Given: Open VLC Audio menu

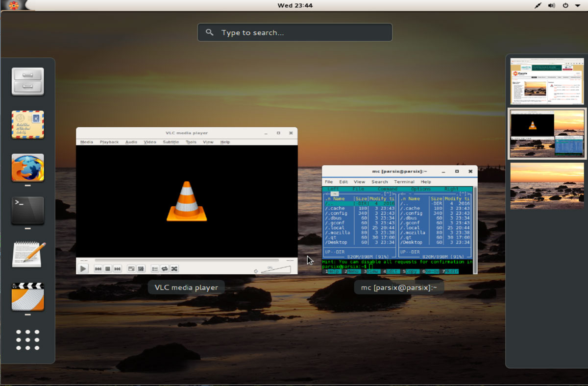Looking at the screenshot, I should point(131,142).
